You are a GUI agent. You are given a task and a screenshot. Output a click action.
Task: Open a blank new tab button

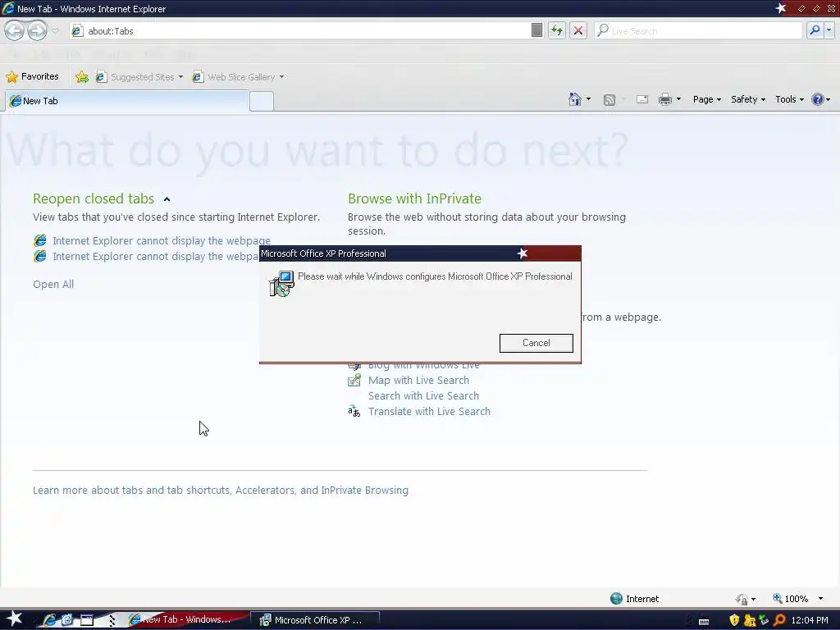[262, 101]
